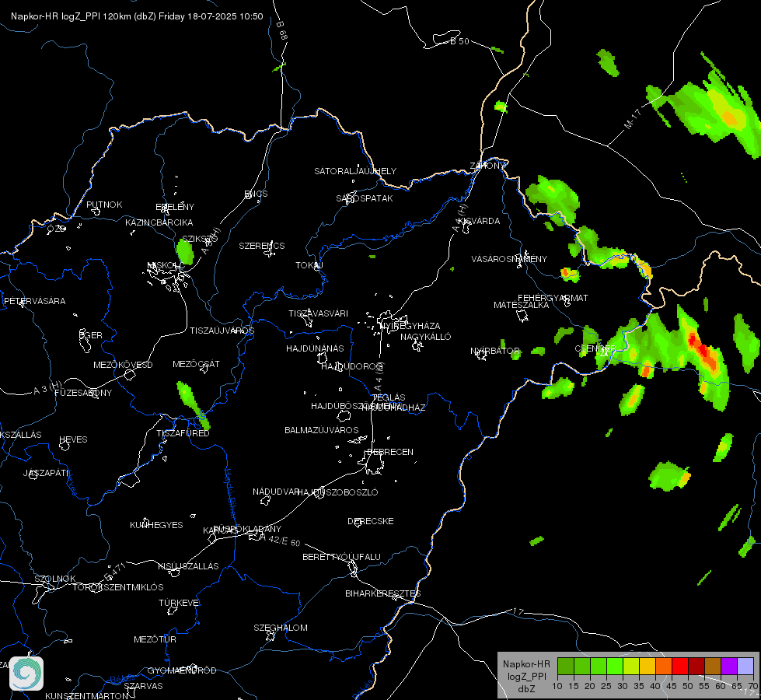This screenshot has width=761, height=700.
Task: Select the SÁROSPATAK city label
Action: (365, 198)
